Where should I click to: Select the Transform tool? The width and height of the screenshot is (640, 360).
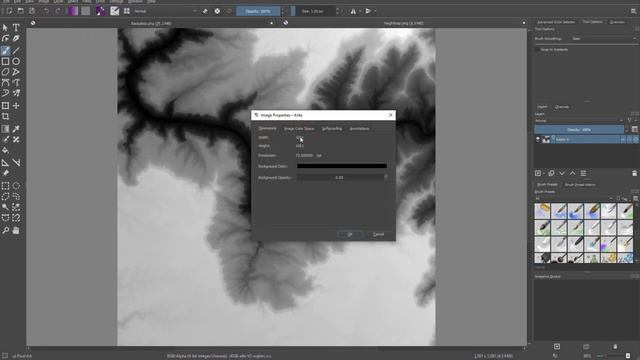click(x=5, y=106)
